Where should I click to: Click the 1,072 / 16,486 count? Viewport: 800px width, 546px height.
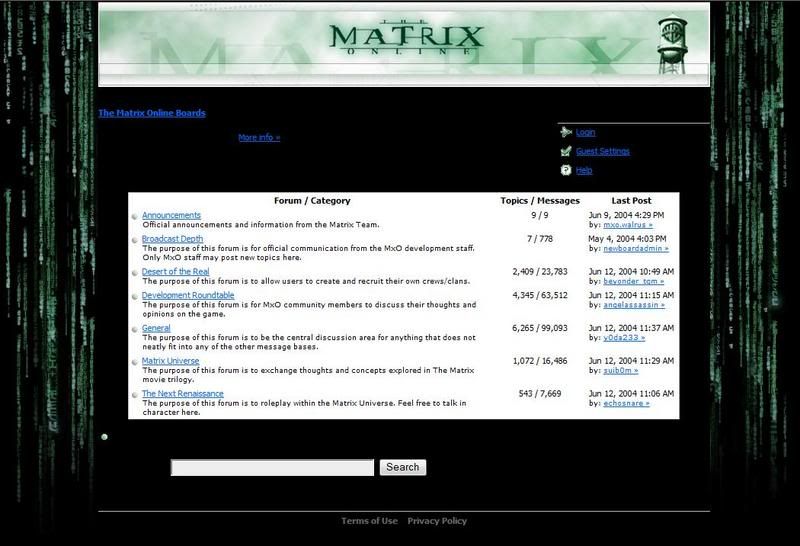click(540, 361)
